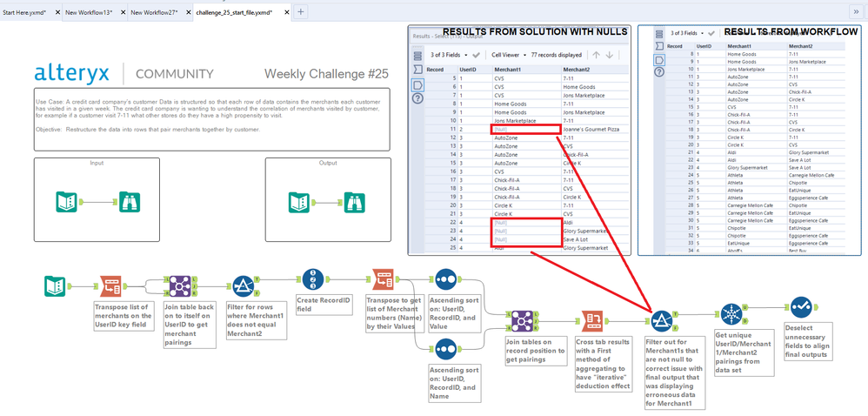Select the Input Data tool starting the main workflow

coord(55,285)
